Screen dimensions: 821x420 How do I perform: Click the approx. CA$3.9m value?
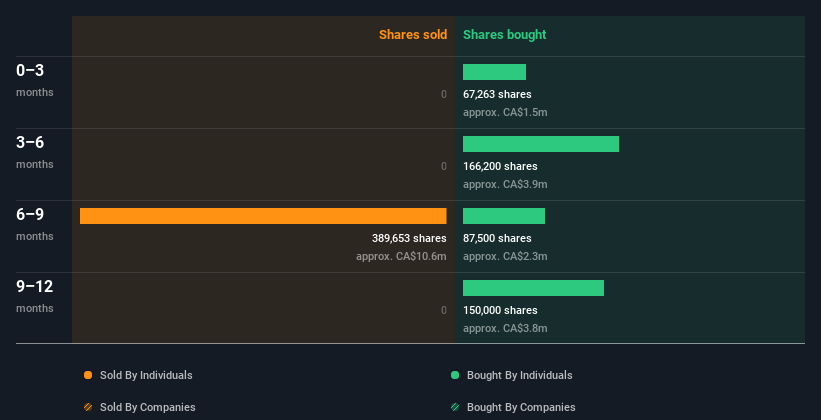[505, 184]
